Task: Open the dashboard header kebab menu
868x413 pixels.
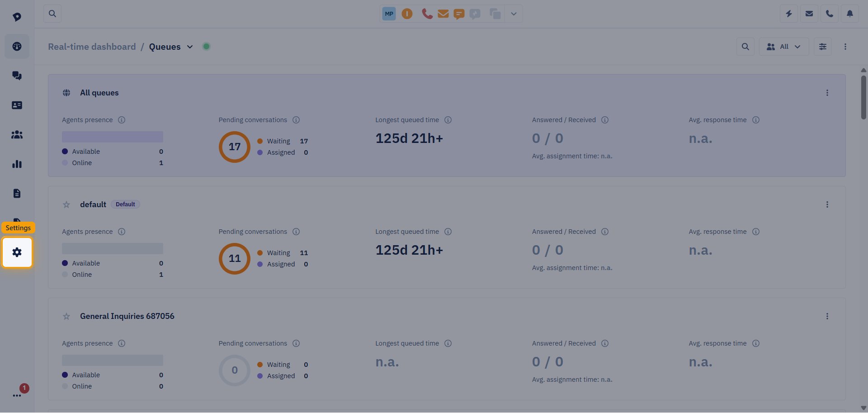Action: [x=845, y=47]
